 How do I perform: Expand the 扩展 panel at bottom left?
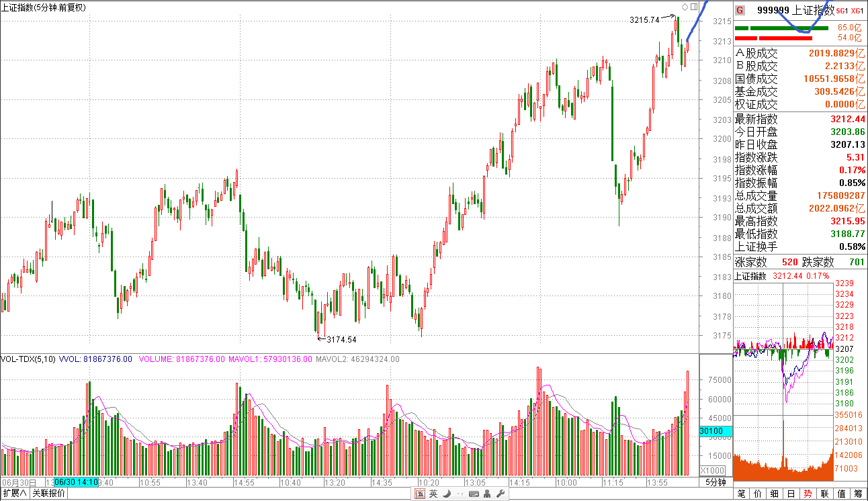pos(14,494)
